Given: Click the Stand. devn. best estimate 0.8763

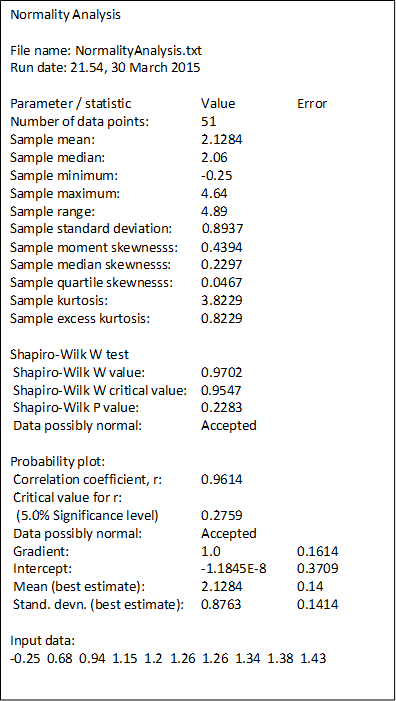Looking at the screenshot, I should (x=222, y=605).
